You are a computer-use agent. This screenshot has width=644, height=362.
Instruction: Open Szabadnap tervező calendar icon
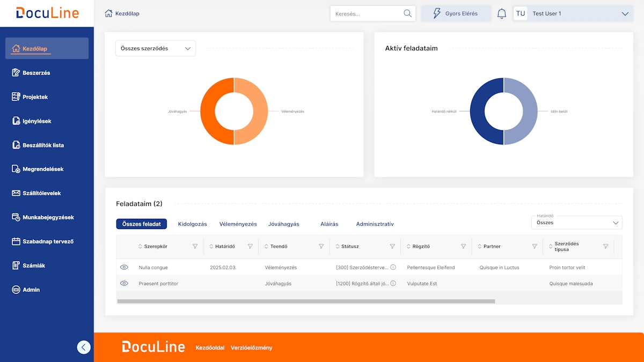tap(16, 241)
